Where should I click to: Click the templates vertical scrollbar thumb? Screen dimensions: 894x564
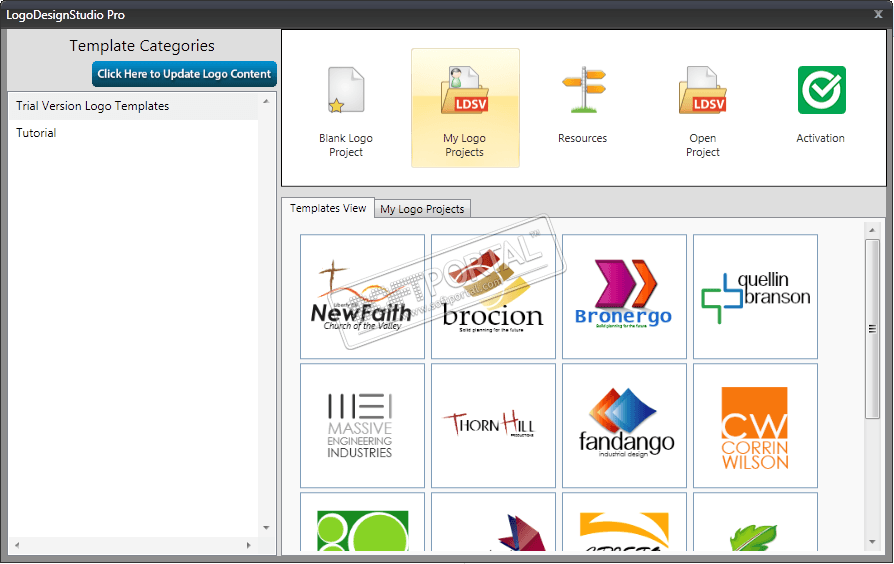click(872, 329)
